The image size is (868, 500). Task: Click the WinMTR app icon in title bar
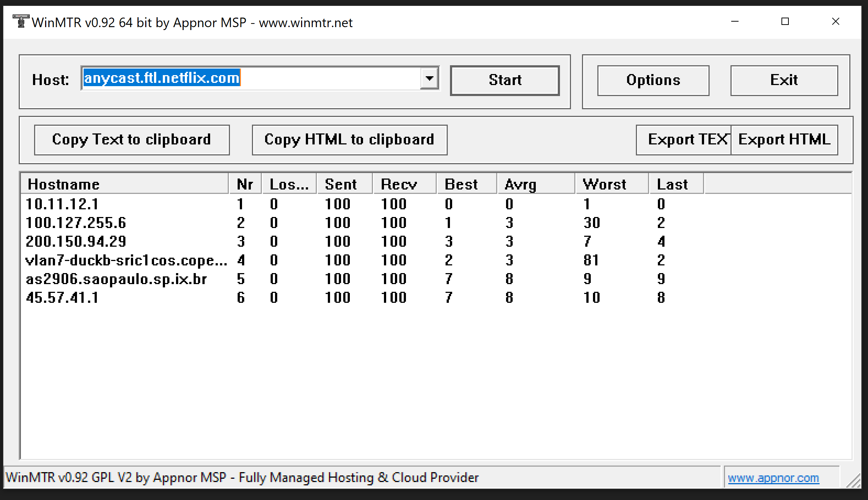pyautogui.click(x=21, y=21)
